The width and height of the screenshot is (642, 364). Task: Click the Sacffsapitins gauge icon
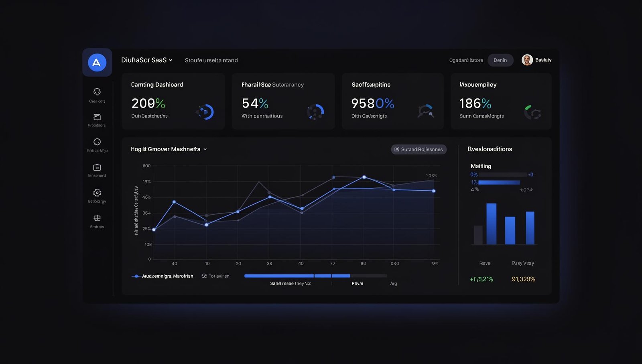(x=426, y=111)
